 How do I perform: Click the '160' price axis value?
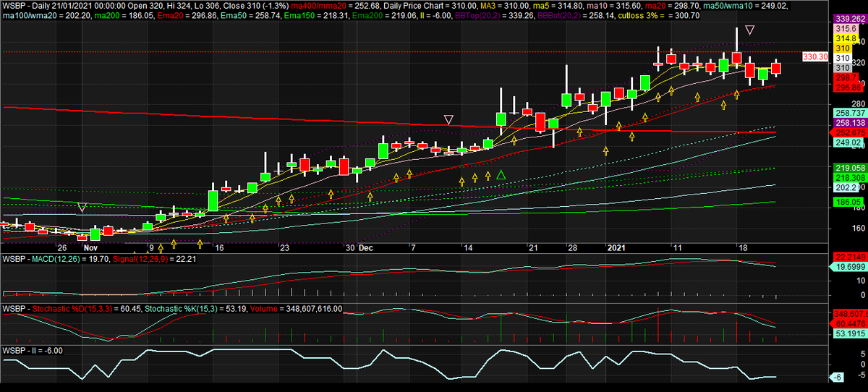pos(859,229)
